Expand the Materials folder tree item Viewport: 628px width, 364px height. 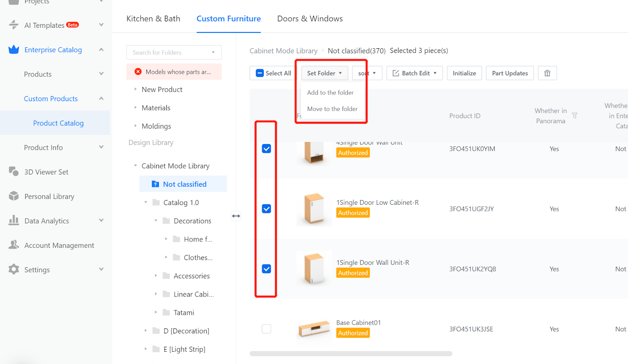click(x=135, y=107)
